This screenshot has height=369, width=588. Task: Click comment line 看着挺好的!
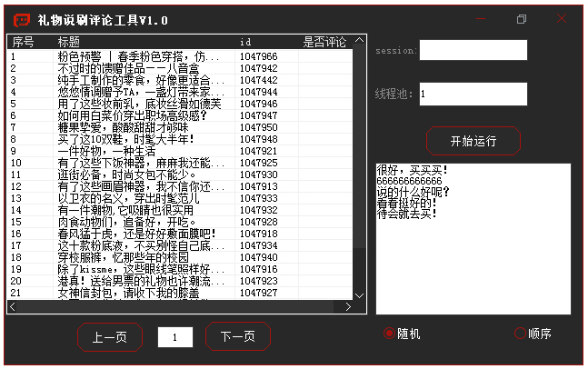click(407, 203)
